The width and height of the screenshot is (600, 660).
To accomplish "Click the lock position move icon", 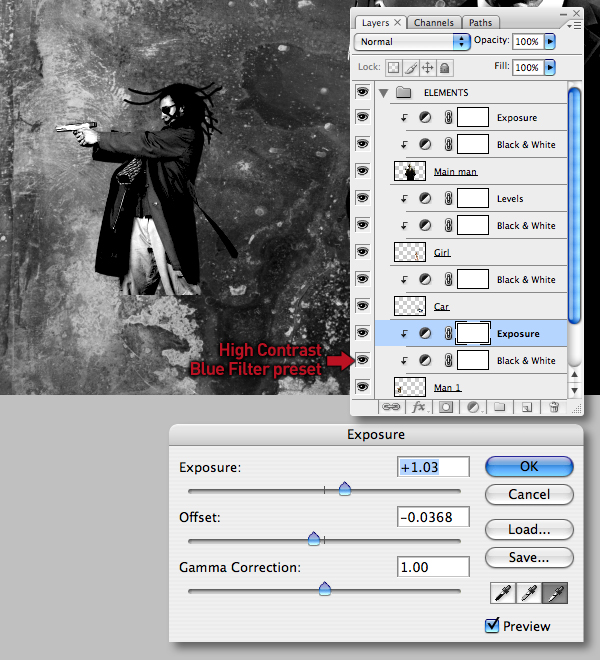I will (x=427, y=68).
